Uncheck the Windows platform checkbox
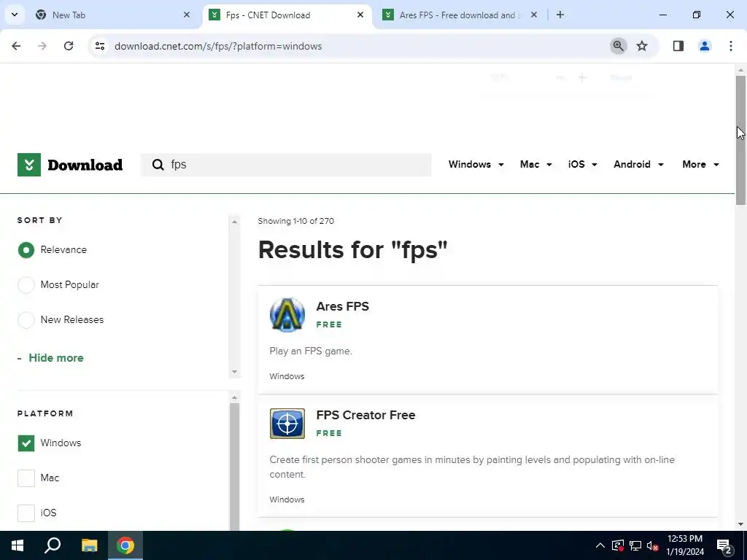This screenshot has height=560, width=747. [26, 443]
